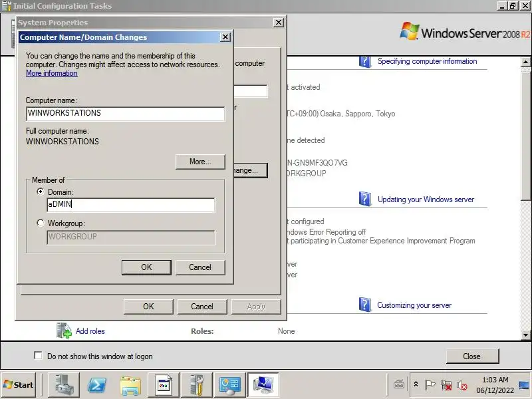Click the 'Osaka, Sapporo, Tokyo' time zone text
The image size is (532, 399).
point(358,114)
